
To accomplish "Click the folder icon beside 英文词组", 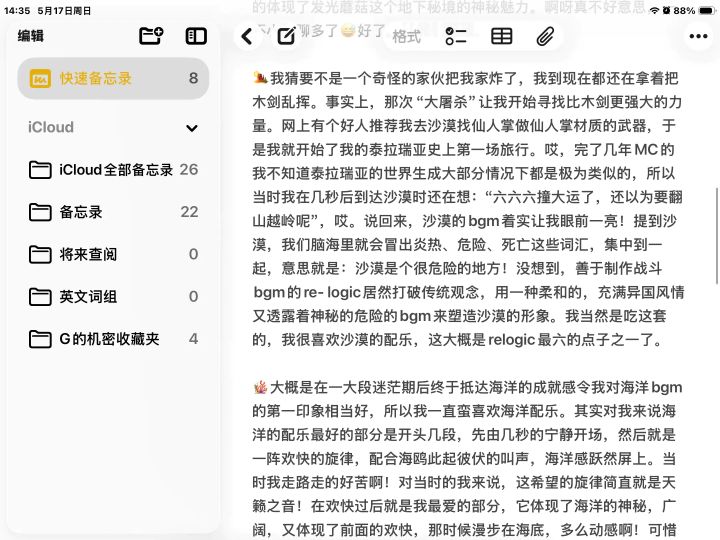I will pos(40,297).
